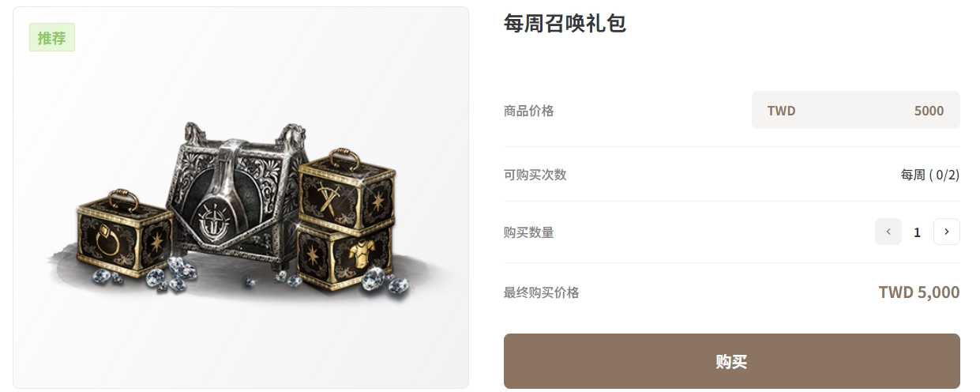Click the 每周 ( 0/2) purchase limit text
980x392 pixels.
(929, 175)
